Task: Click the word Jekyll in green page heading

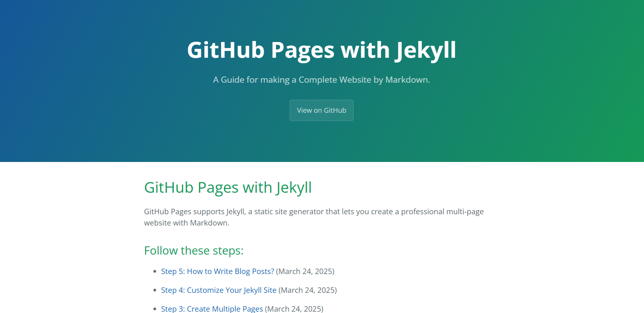Action: pyautogui.click(x=293, y=188)
